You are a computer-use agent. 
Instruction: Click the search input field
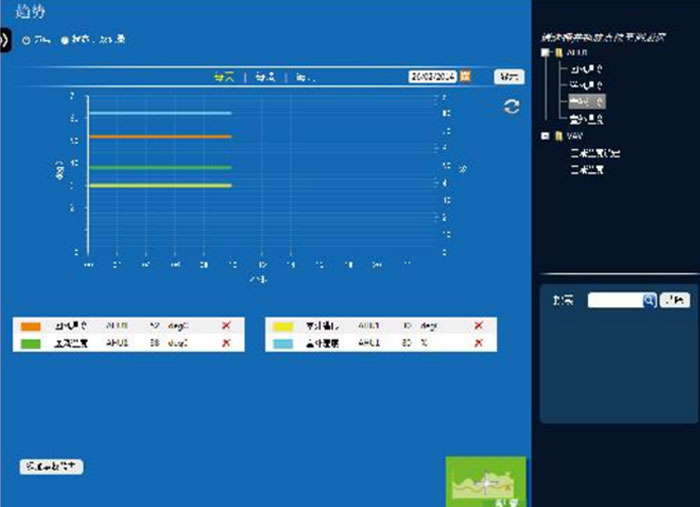click(615, 299)
